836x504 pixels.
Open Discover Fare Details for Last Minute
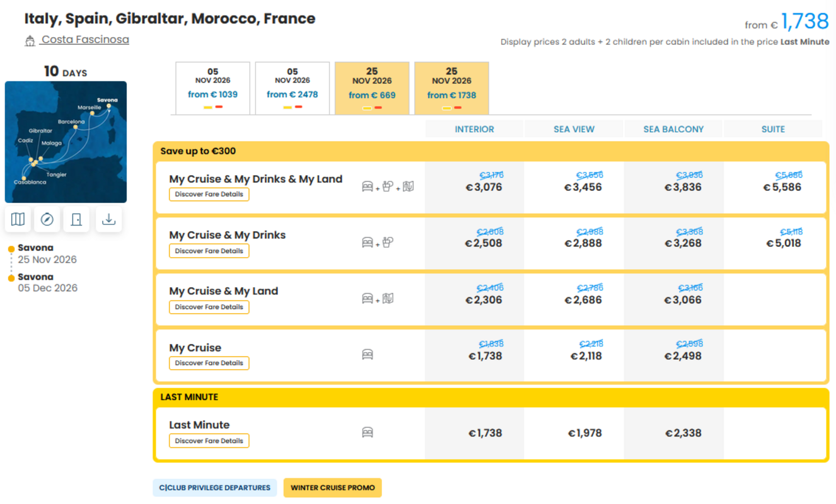pos(209,441)
